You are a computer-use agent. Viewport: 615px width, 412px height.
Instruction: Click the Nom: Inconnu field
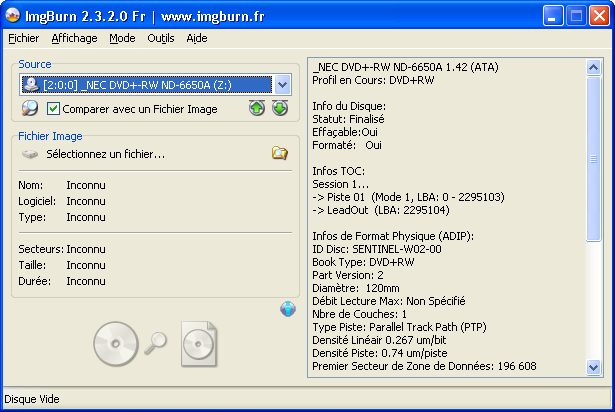62,185
